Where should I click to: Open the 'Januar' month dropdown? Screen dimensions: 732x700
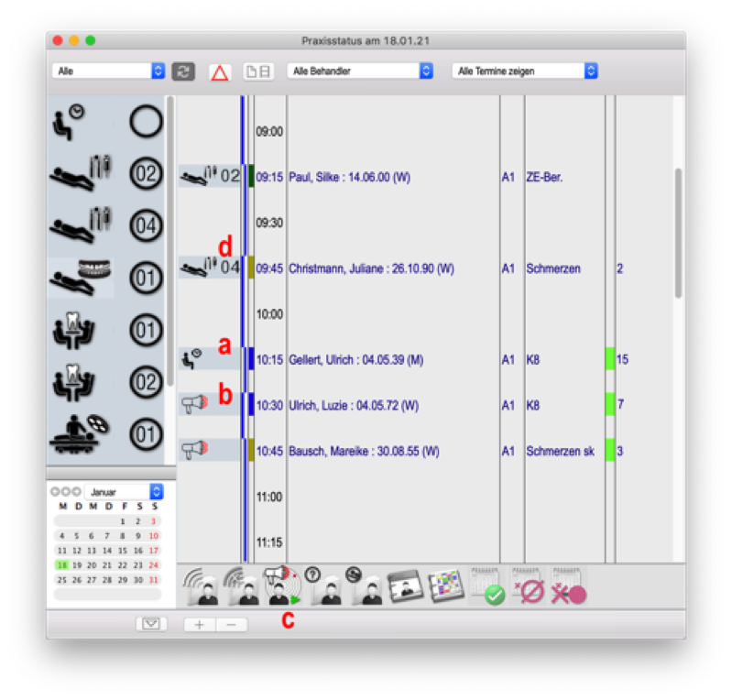pos(125,492)
